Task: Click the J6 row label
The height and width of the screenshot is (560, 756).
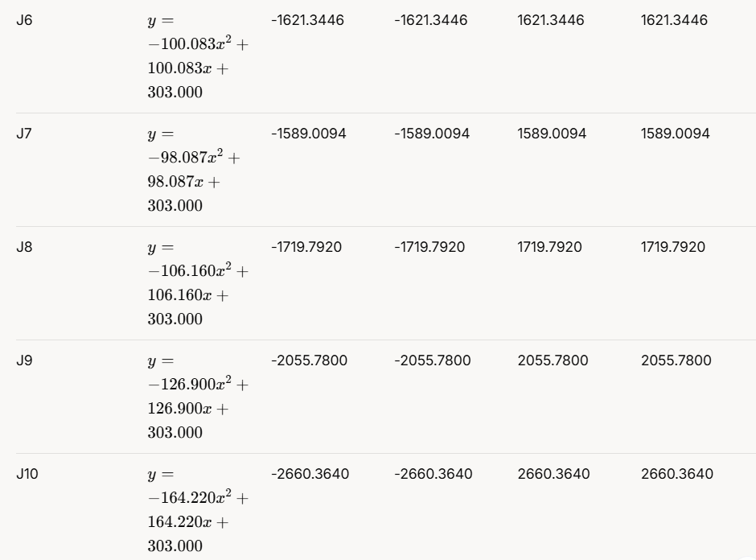Action: click(x=24, y=20)
